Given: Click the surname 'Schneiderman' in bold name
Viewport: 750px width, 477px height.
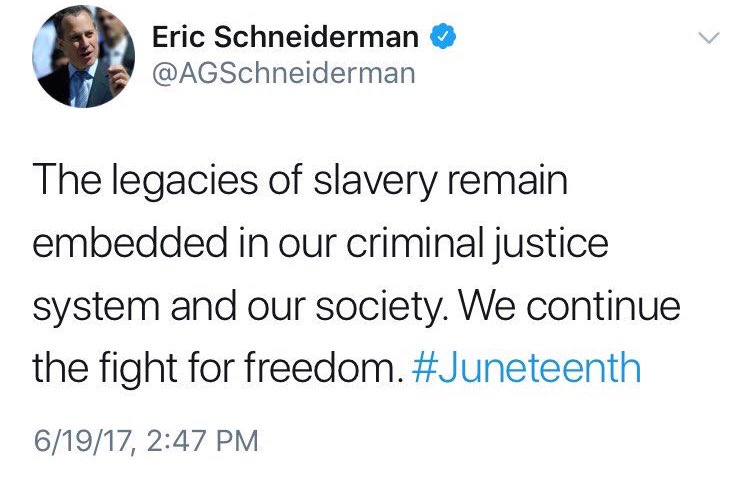Looking at the screenshot, I should click(x=316, y=37).
